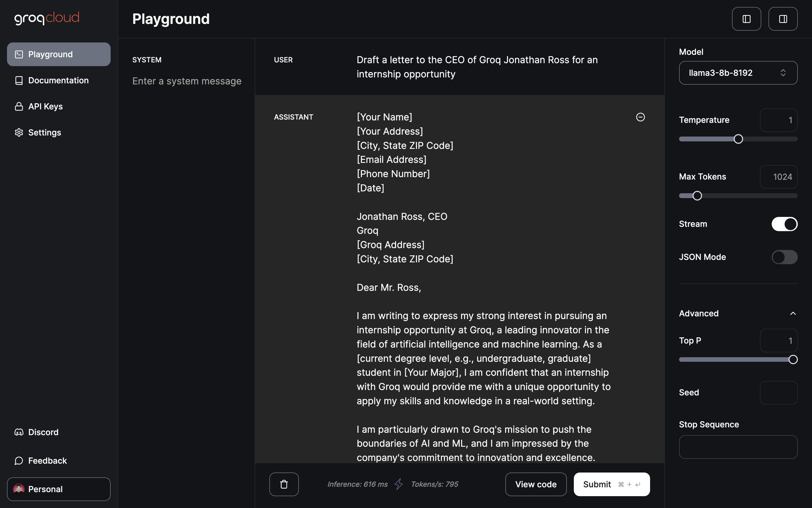This screenshot has width=812, height=508.
Task: Click the 'Jonathan Ross, CEO' line
Action: click(402, 216)
